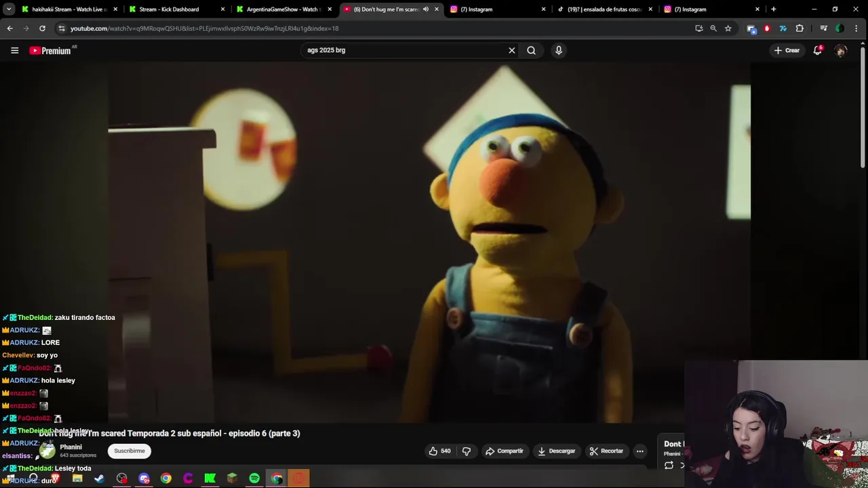Close the Kick Dashboard tab
The image size is (868, 488).
tap(222, 9)
